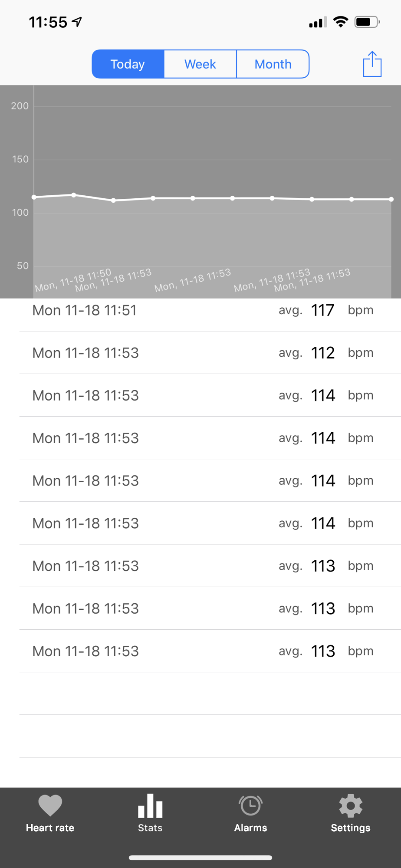Image resolution: width=401 pixels, height=868 pixels.
Task: Select the Today segment
Action: pyautogui.click(x=128, y=64)
